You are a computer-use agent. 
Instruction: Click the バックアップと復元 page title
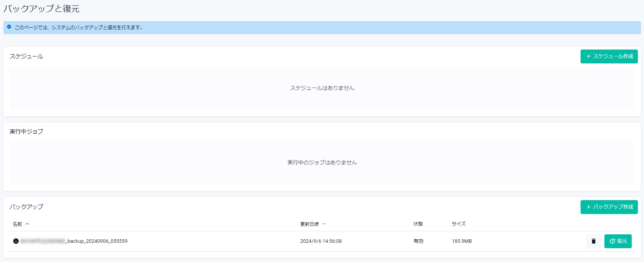pos(42,9)
